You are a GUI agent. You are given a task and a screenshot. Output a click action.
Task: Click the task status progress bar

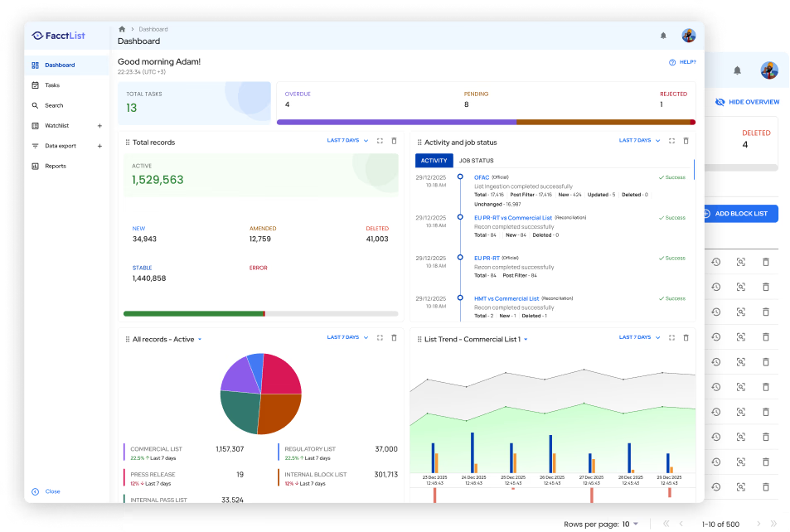486,121
